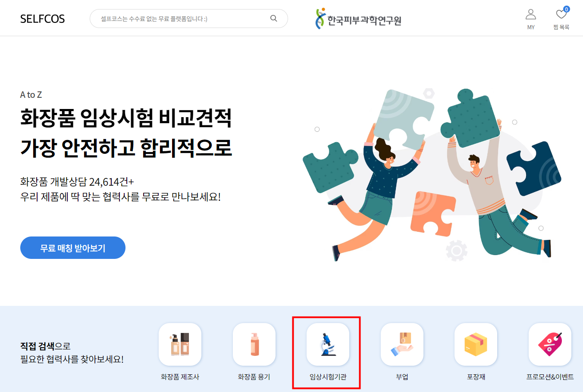
Task: Click the SELFCOS logo
Action: 42,19
